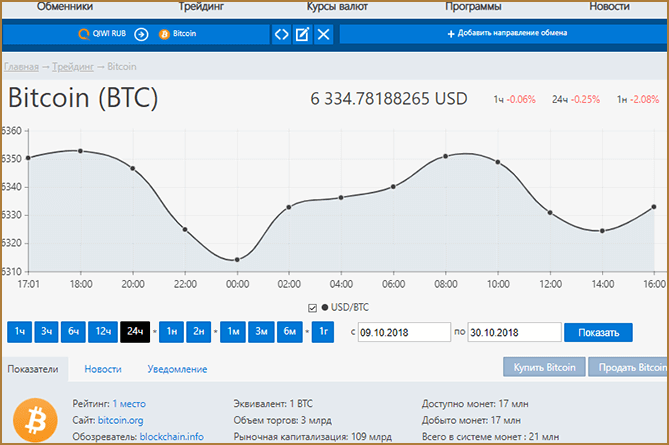
Task: Select the 3м time range
Action: point(261,332)
